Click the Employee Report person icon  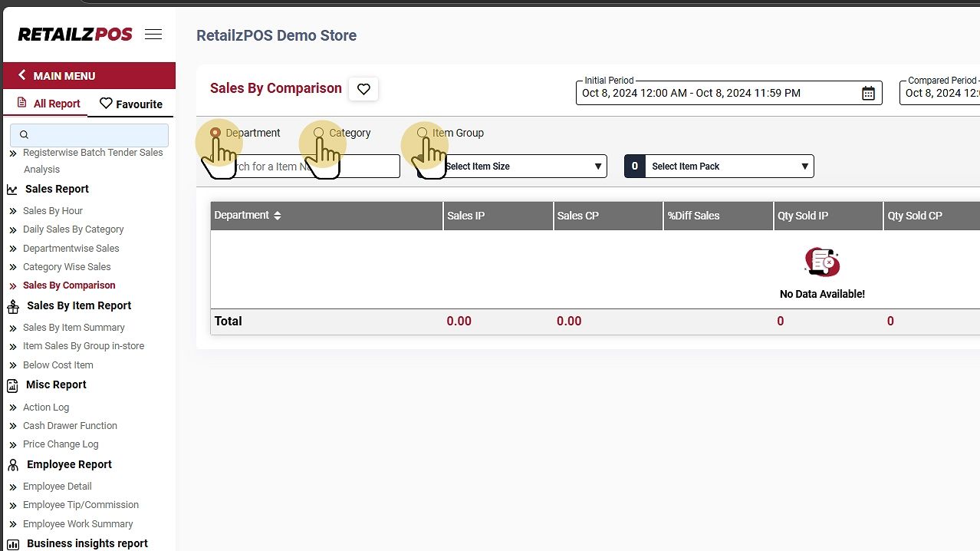point(13,465)
